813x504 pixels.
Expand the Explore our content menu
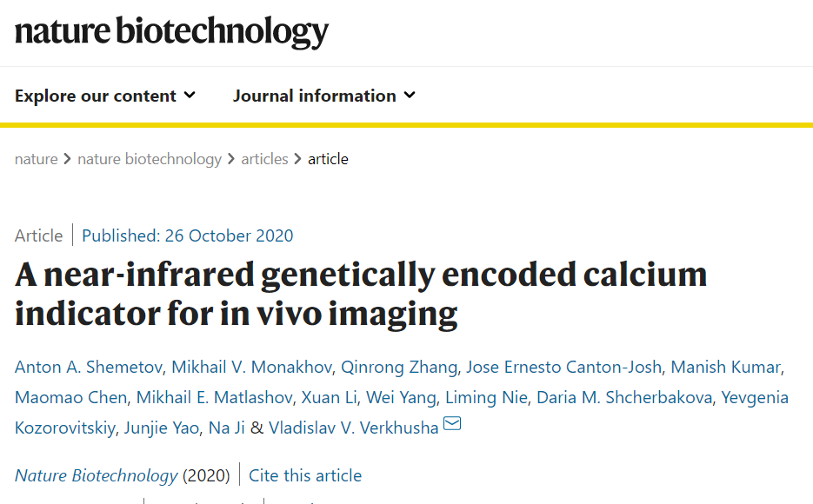click(105, 96)
